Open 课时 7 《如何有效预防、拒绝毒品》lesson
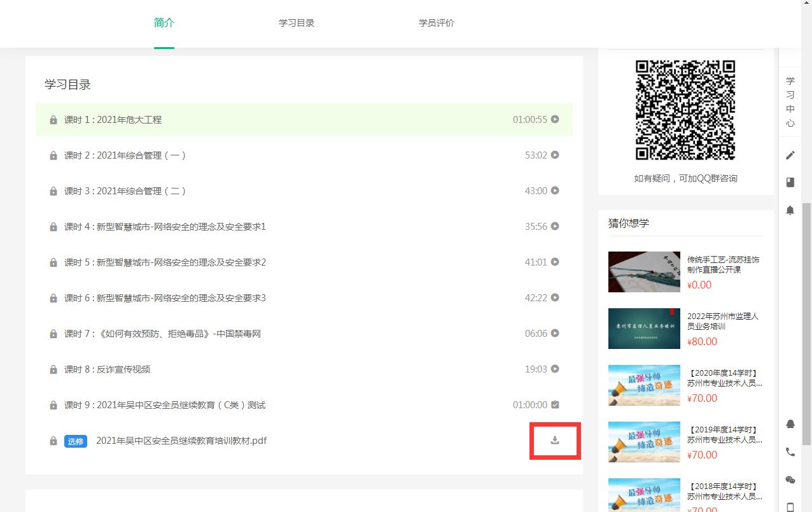 pos(162,334)
